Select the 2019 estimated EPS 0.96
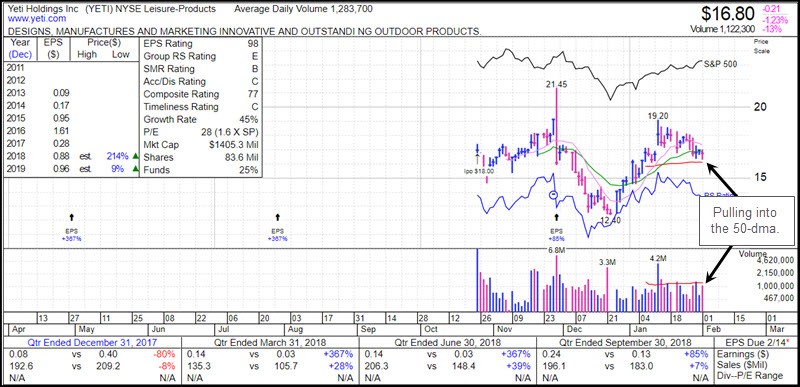Viewport: 800px width, 387px height. tap(60, 169)
